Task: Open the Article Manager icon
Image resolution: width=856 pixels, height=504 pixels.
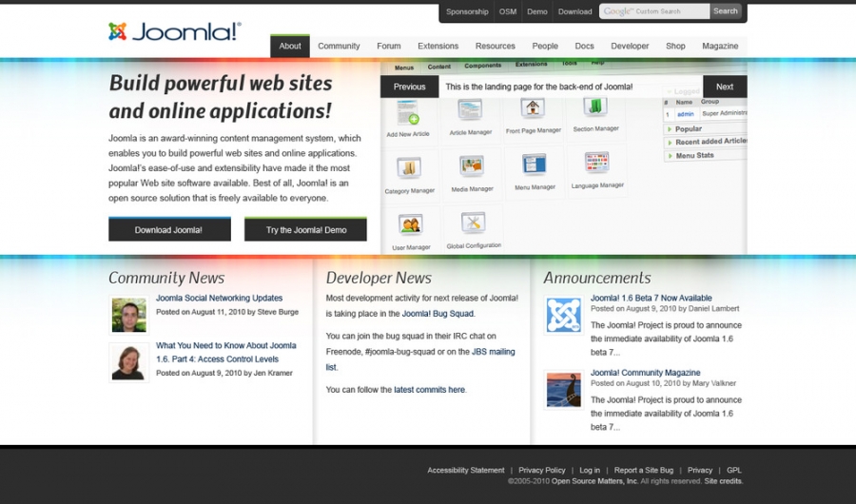Action: pyautogui.click(x=470, y=110)
